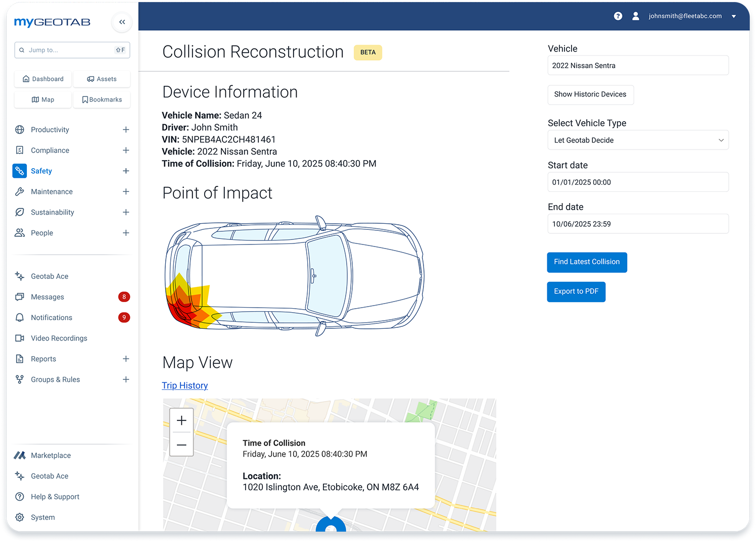Open the Select Vehicle Type dropdown
The image size is (756, 542).
click(638, 140)
